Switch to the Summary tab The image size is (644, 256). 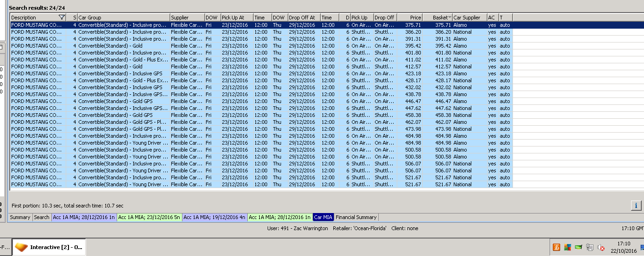click(x=20, y=217)
